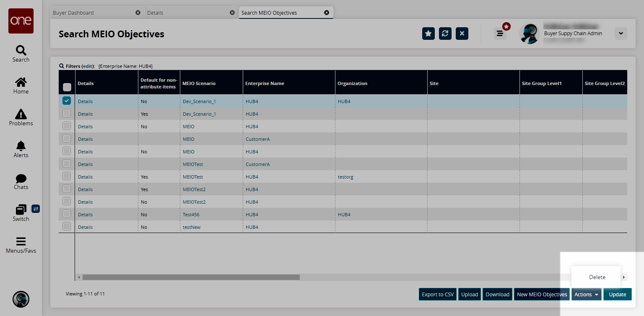Close the Details tab

coord(232,13)
